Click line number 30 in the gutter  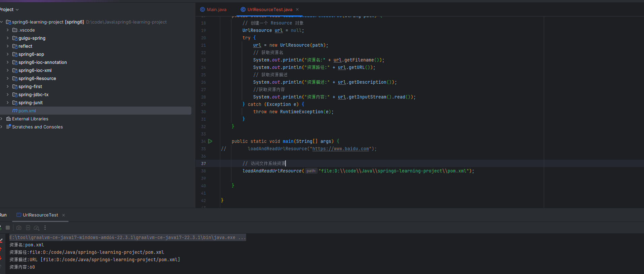coord(203,112)
